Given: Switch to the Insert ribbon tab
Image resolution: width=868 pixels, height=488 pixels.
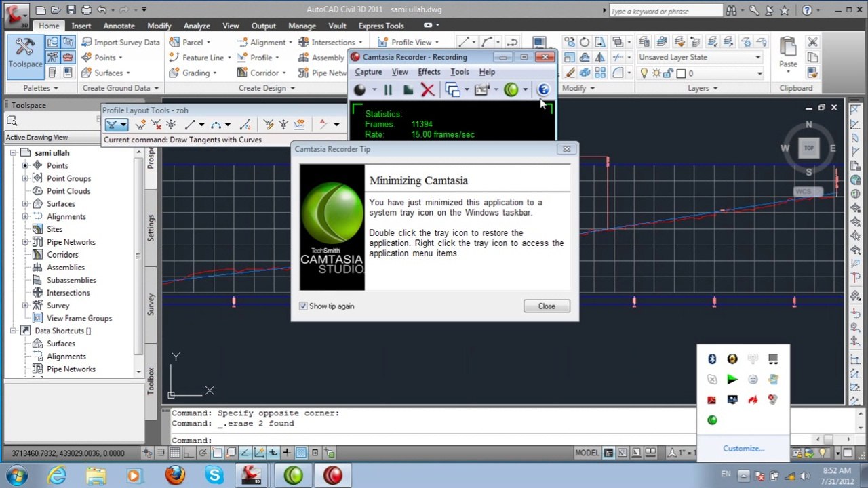Looking at the screenshot, I should point(81,26).
